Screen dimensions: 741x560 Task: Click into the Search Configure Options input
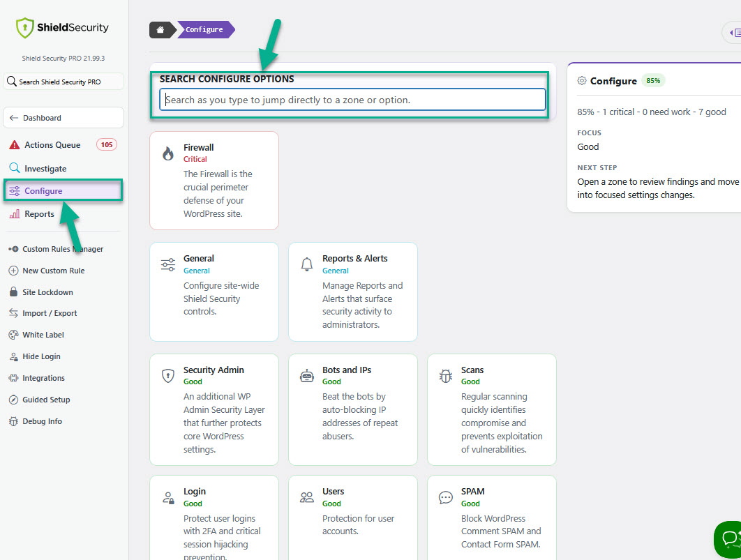(x=352, y=100)
